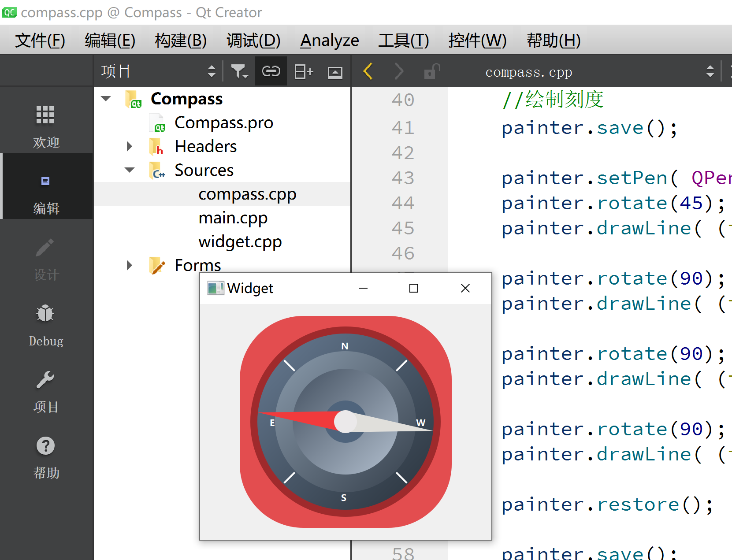Click line number 44 in editor gutter
732x560 pixels.
[x=403, y=203]
